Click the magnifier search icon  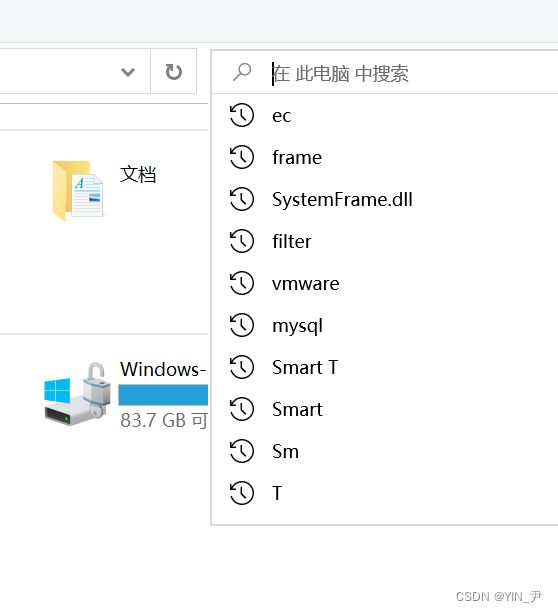click(242, 72)
